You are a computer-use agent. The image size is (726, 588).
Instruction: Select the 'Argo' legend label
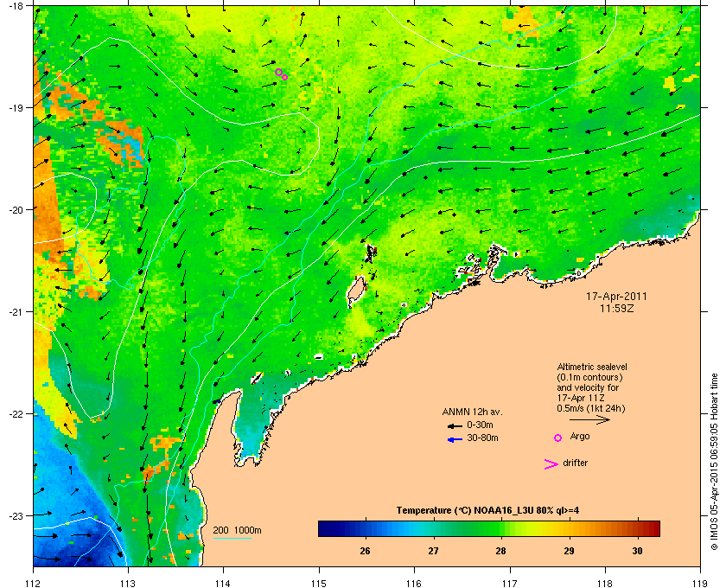click(x=580, y=437)
